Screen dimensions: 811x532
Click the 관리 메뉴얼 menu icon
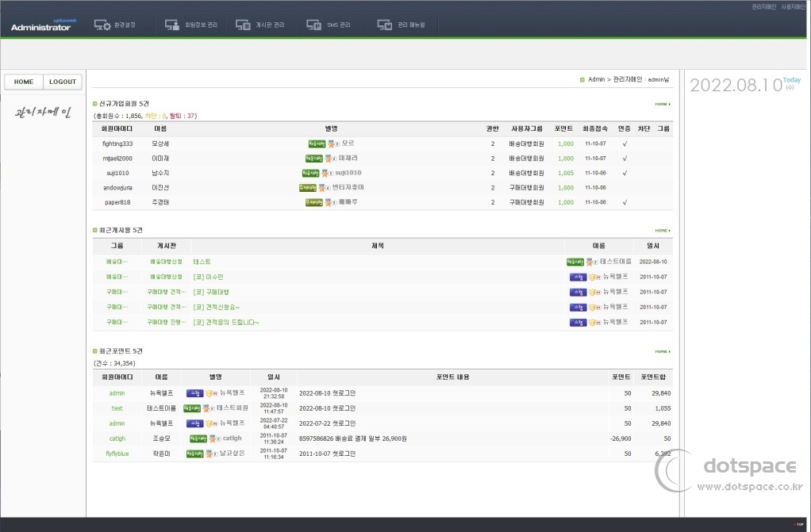385,25
